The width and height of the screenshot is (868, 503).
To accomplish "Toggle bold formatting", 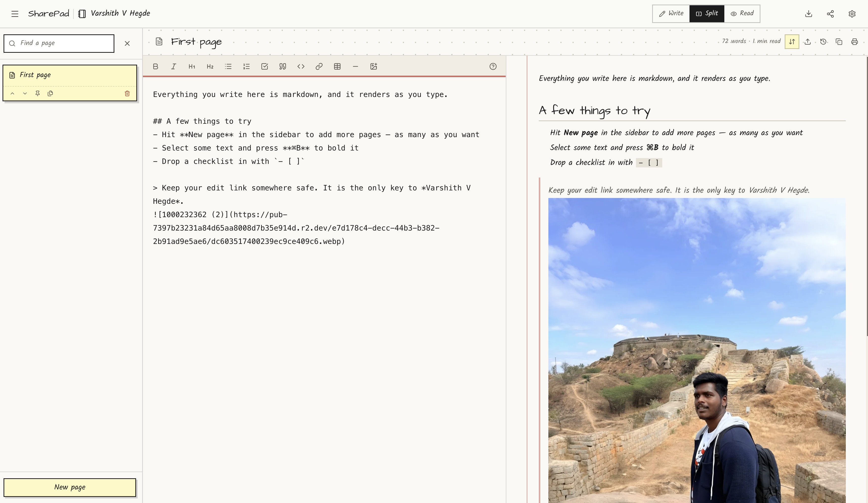I will click(x=155, y=66).
